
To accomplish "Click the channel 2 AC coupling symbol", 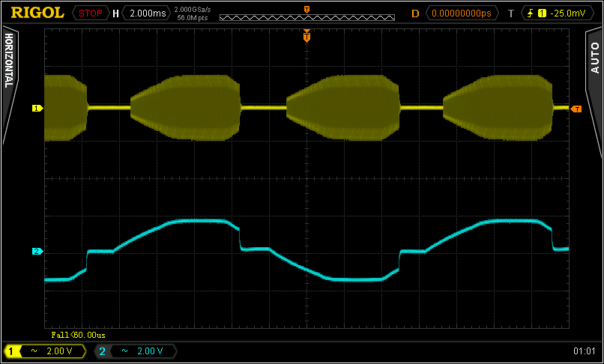I will pos(124,351).
